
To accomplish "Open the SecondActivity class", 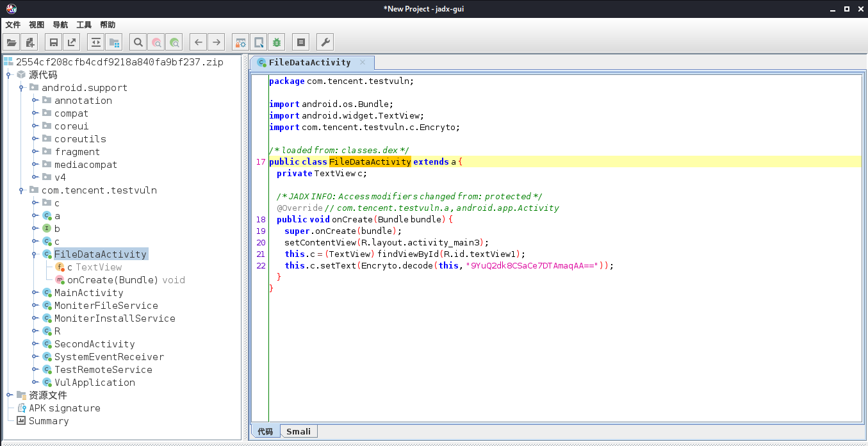I will click(x=94, y=344).
